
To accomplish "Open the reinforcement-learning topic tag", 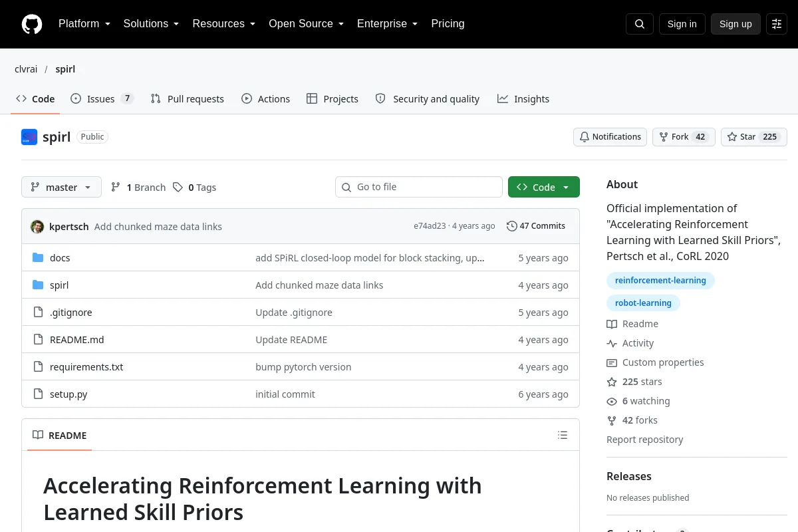I will tap(660, 281).
